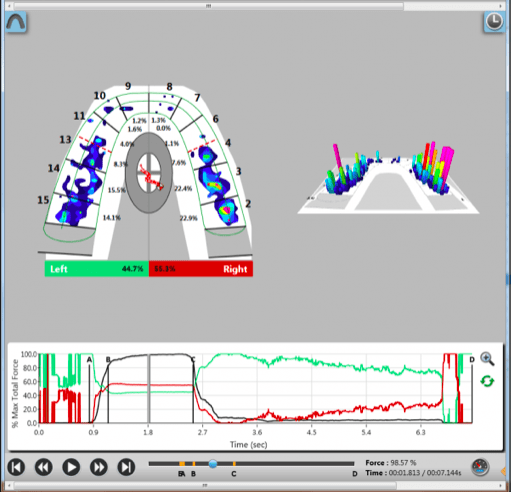Click the fast-forward playback button

tap(99, 467)
